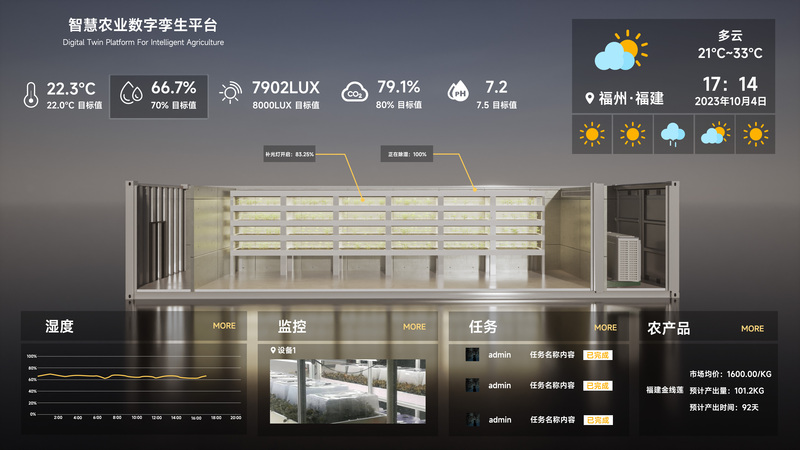Screen dimensions: 800x450
Task: View MORE in the 农产品 panel
Action: tap(752, 328)
